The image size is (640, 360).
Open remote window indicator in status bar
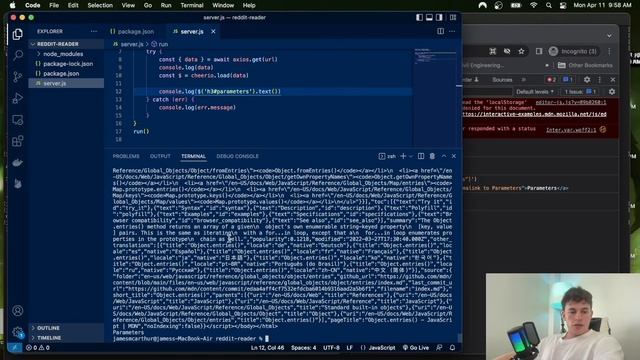[14, 348]
